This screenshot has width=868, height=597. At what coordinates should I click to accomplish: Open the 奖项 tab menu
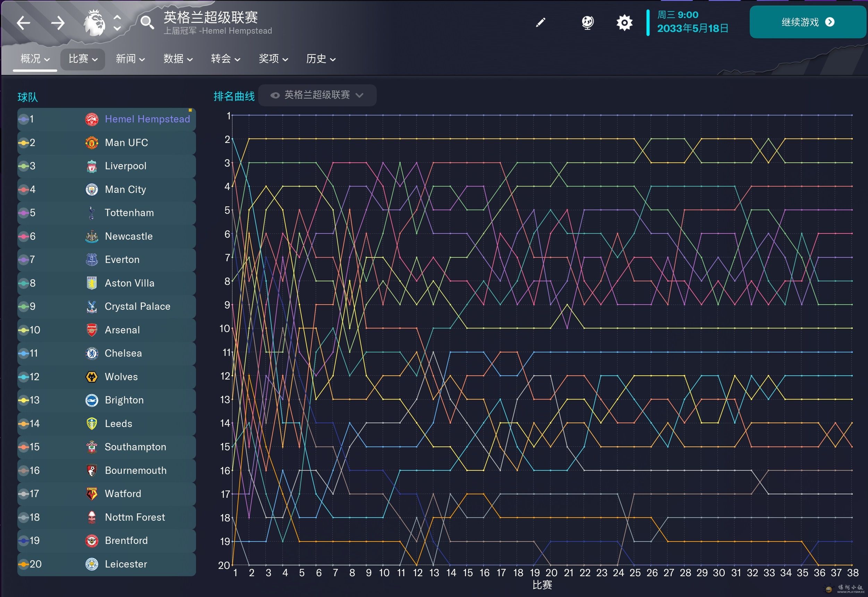coord(273,59)
